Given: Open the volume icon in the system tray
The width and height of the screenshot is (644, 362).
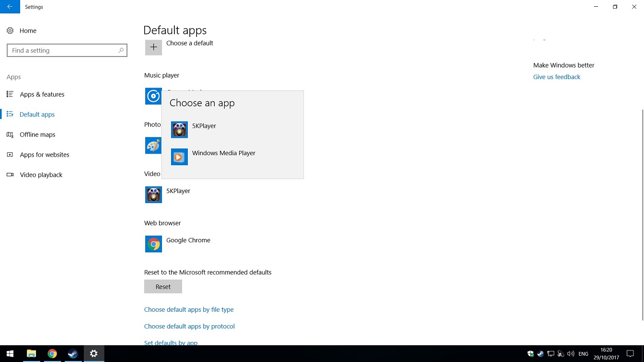Looking at the screenshot, I should (x=571, y=354).
